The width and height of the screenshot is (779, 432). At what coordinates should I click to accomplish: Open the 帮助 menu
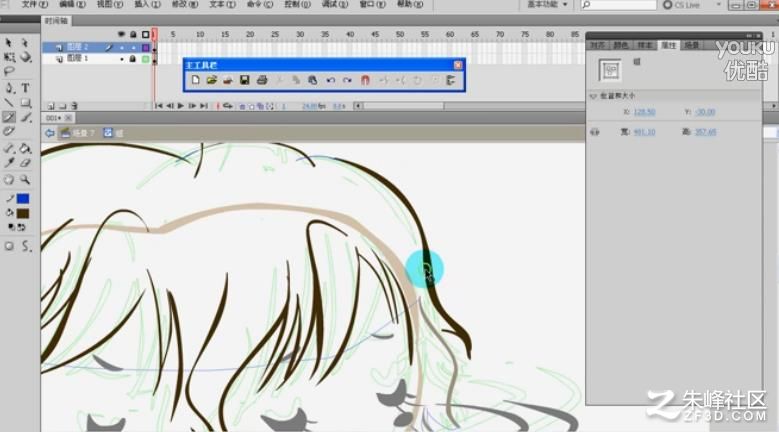pos(410,4)
